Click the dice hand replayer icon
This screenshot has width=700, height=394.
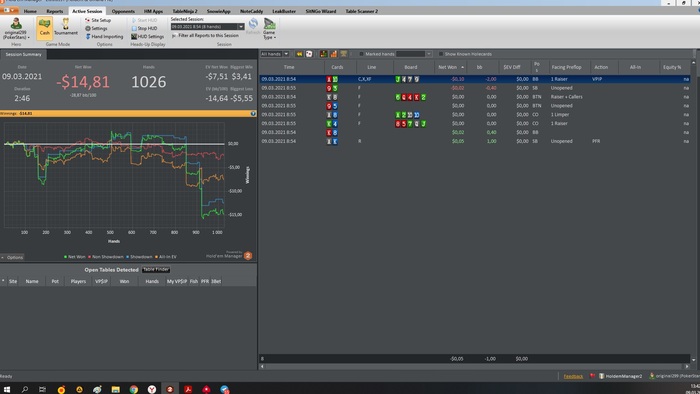click(x=309, y=54)
